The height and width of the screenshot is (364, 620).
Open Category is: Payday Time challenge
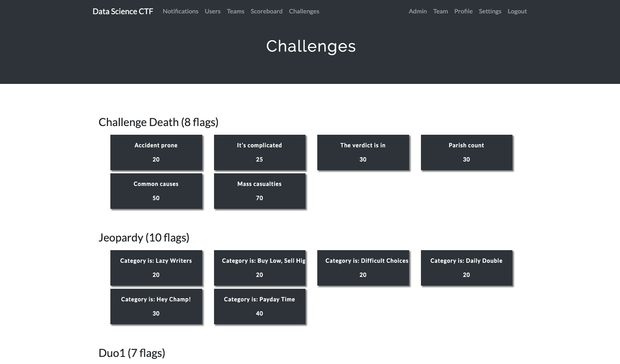pos(259,306)
